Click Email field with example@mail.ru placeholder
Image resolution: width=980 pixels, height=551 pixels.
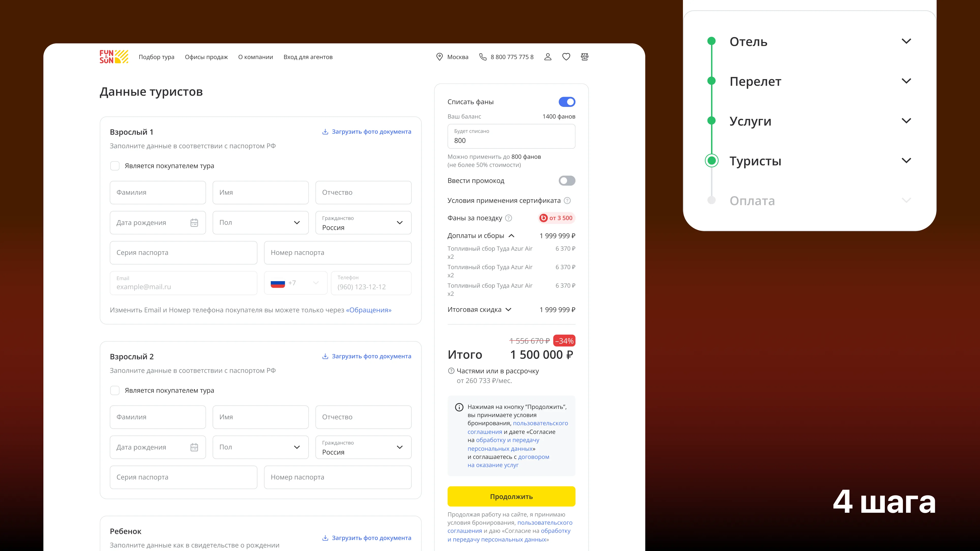183,283
